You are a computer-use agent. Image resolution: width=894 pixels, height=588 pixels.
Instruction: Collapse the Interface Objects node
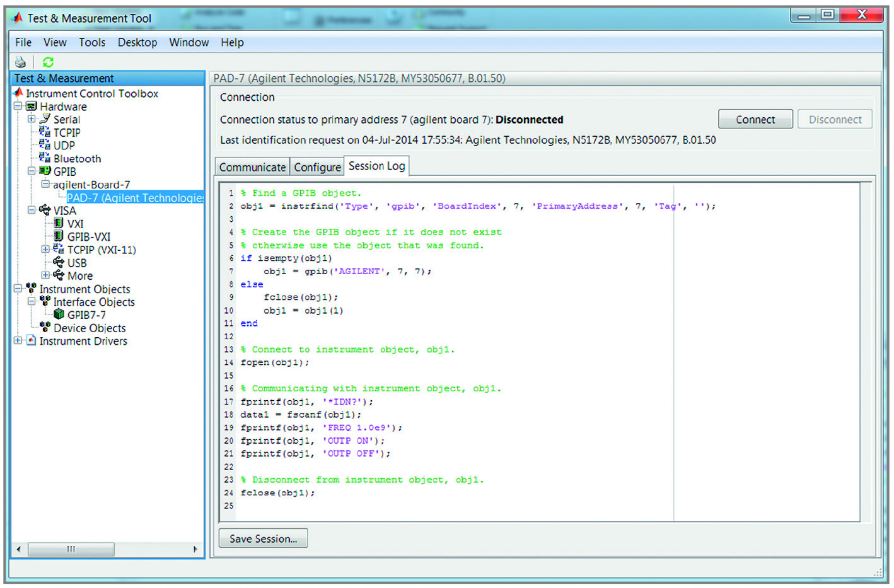[32, 301]
